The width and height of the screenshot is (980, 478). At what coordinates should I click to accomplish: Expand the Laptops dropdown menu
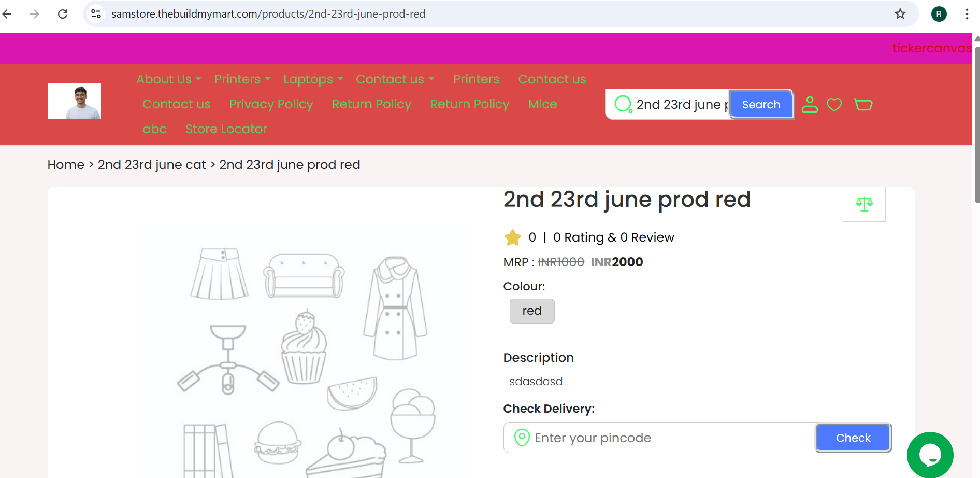coord(313,79)
